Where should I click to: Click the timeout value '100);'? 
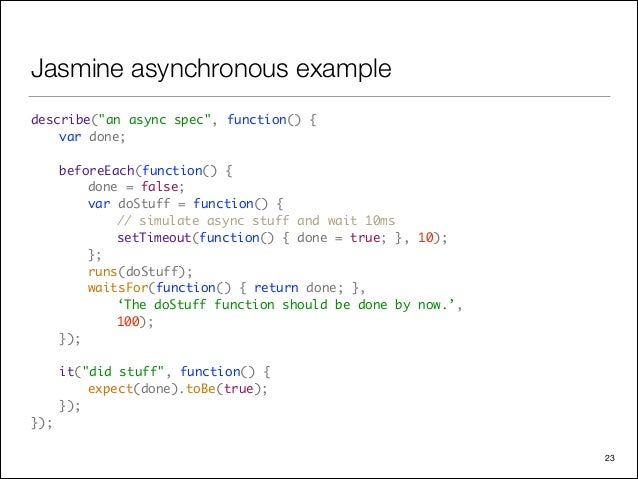click(135, 322)
